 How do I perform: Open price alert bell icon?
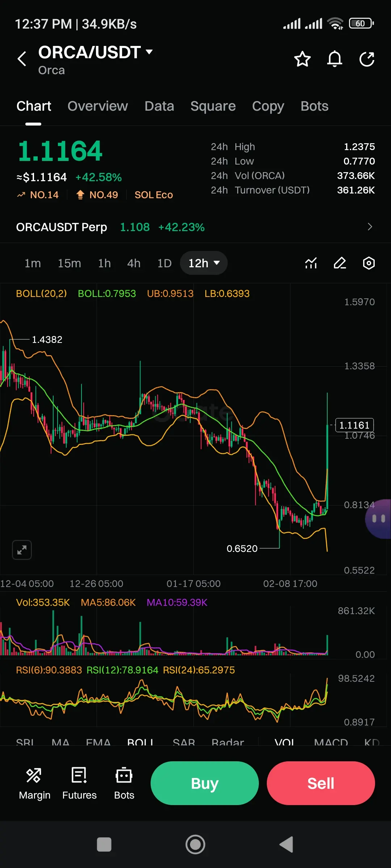[x=335, y=59]
